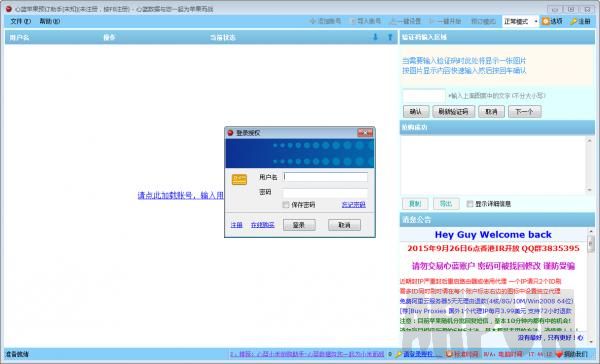The image size is (600, 364).
Task: Toggle the 保存密码 checkbox
Action: pos(286,205)
